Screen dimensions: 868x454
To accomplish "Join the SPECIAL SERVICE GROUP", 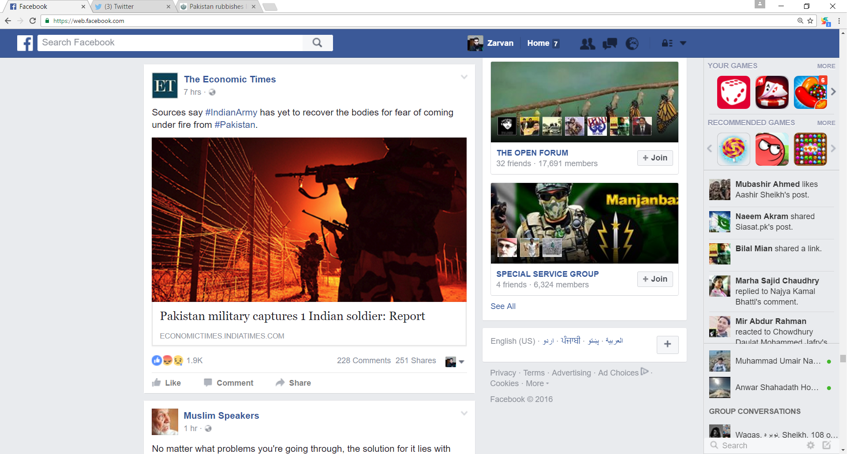I will 655,279.
